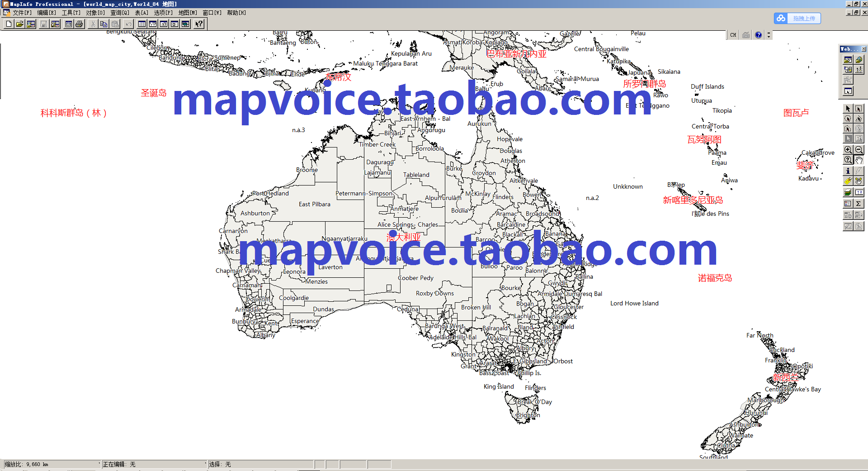Activate the Zoom-out magnifier tool
Viewport: 868px width, 471px height.
pos(859,150)
